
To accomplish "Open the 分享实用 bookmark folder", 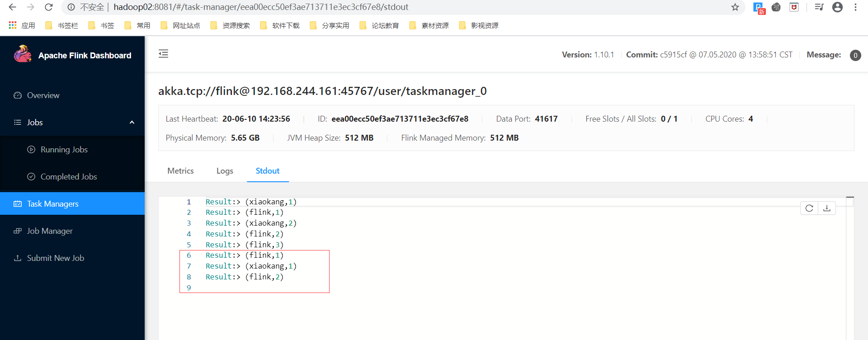I will point(330,25).
